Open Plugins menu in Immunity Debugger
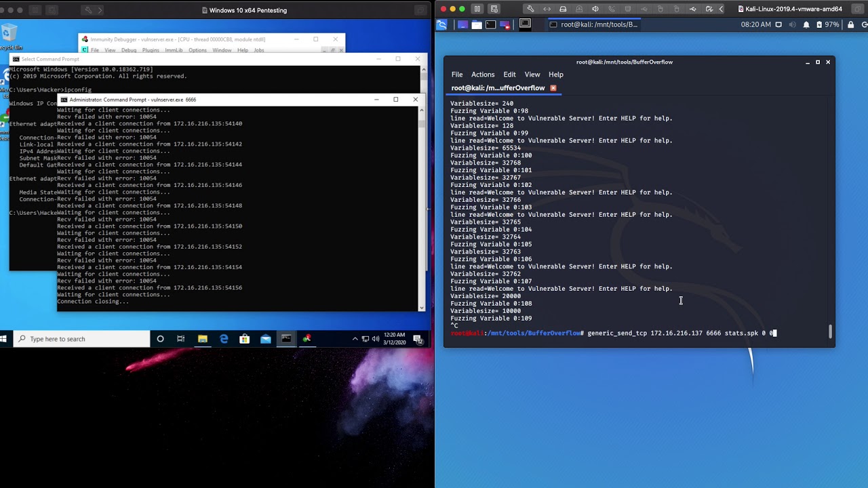 (x=151, y=50)
